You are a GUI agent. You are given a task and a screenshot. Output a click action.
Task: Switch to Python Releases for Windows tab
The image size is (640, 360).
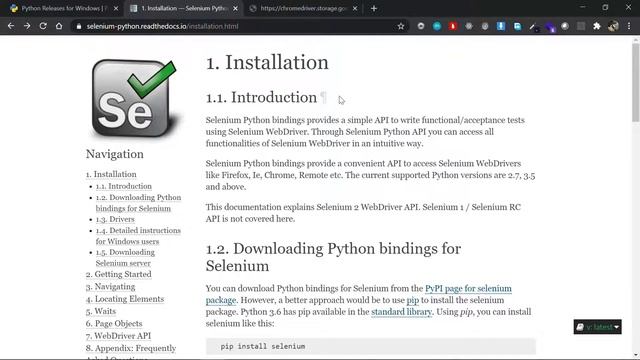tap(61, 8)
